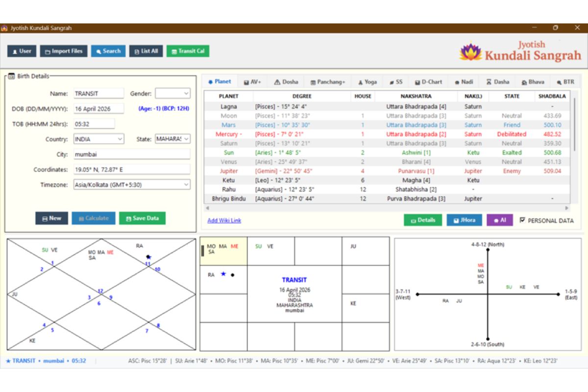Click the Name field containing TRANSIT
The height and width of the screenshot is (392, 588).
click(x=98, y=93)
